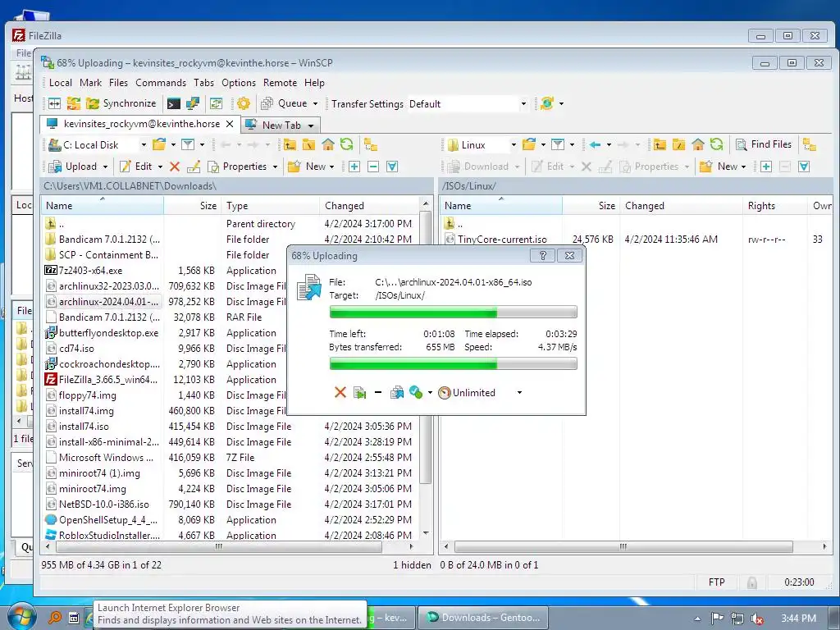The height and width of the screenshot is (630, 840).
Task: Open the Transfer Settings Default combo box
Action: 467,104
